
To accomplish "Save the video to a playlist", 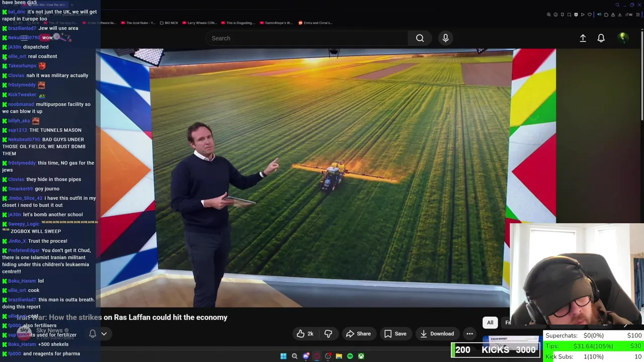I will 395,333.
